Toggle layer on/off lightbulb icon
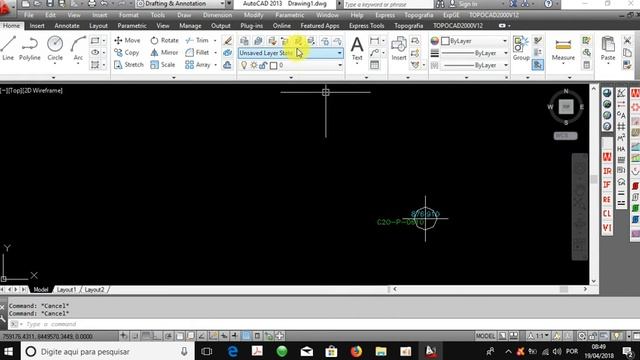 244,65
